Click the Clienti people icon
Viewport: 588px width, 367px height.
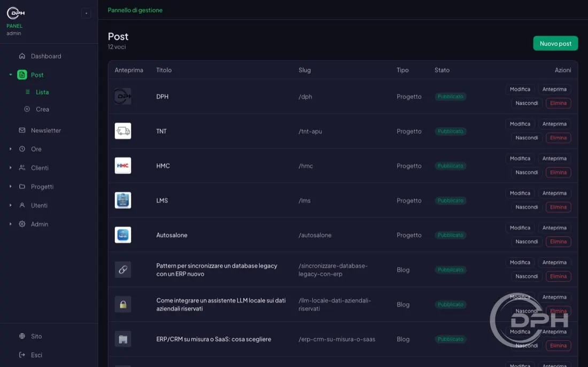point(22,168)
